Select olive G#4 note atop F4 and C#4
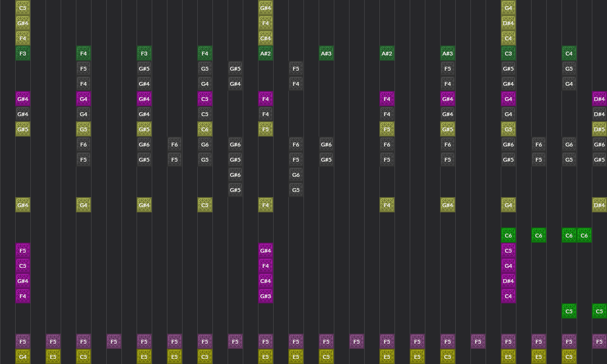The height and width of the screenshot is (364, 607). (266, 8)
